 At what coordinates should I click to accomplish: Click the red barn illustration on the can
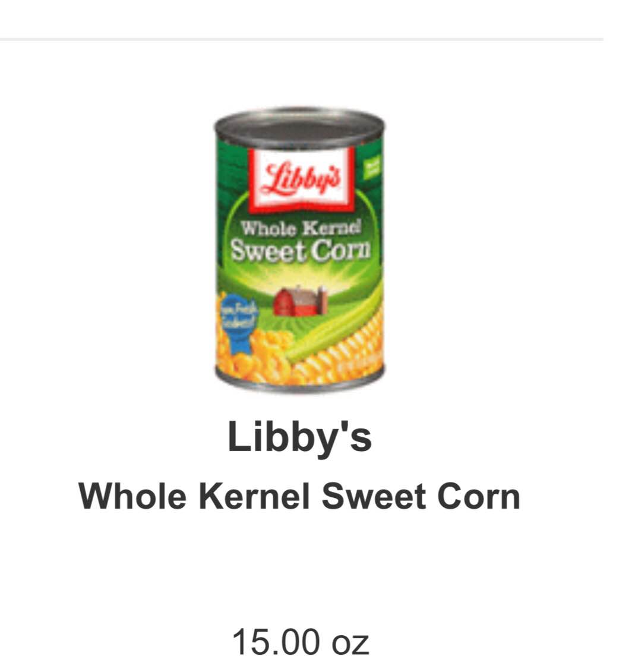click(x=296, y=302)
